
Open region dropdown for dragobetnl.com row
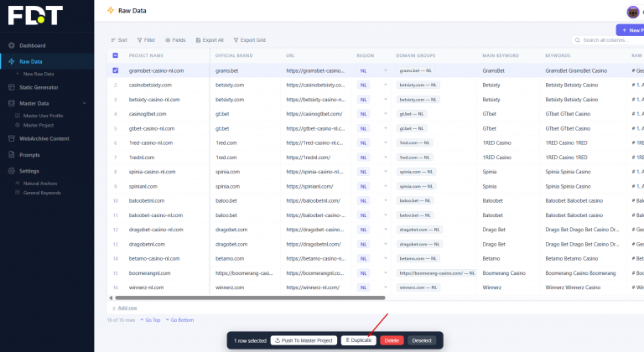[385, 244]
